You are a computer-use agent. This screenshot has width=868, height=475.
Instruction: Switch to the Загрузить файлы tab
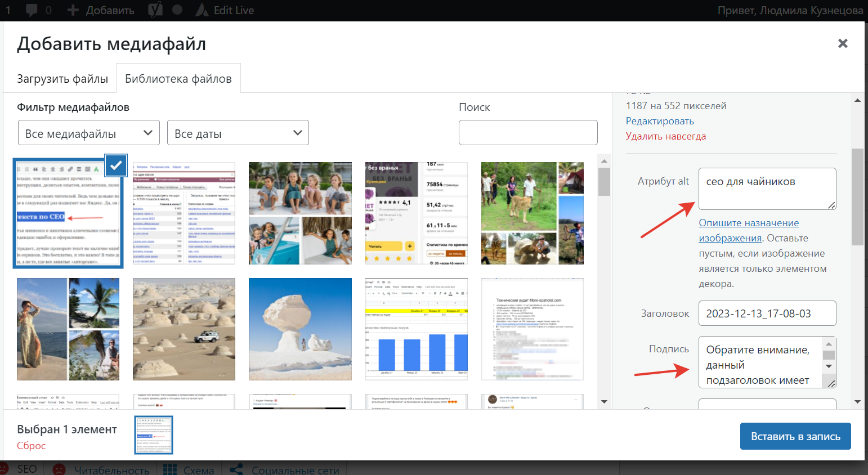coord(62,79)
